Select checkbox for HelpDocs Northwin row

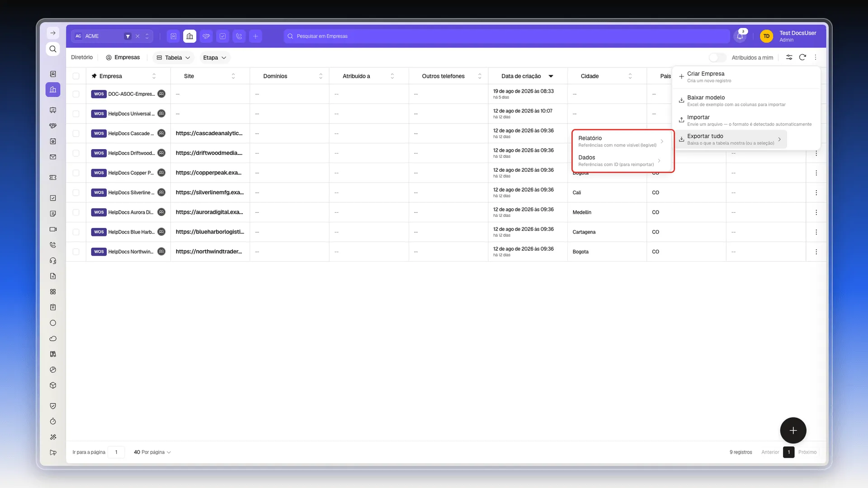click(x=76, y=252)
